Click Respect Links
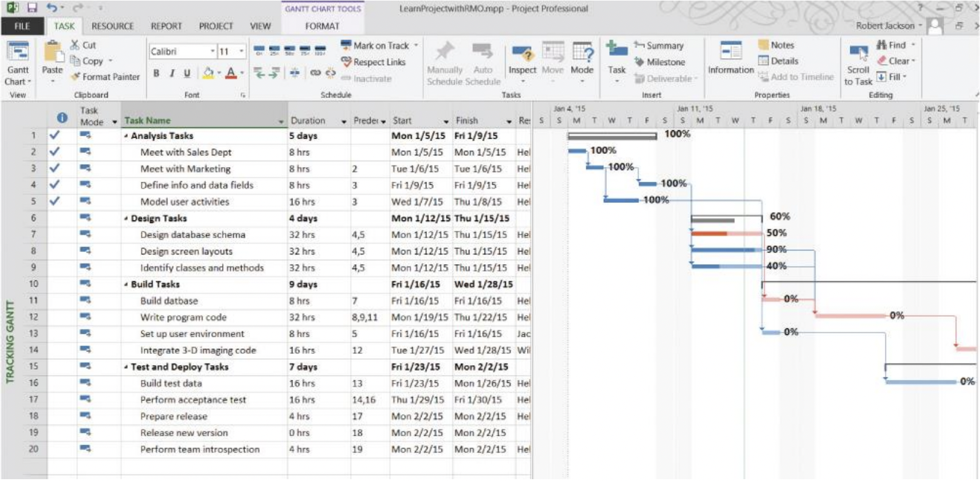Viewport: 980px width, 481px height. pyautogui.click(x=373, y=62)
